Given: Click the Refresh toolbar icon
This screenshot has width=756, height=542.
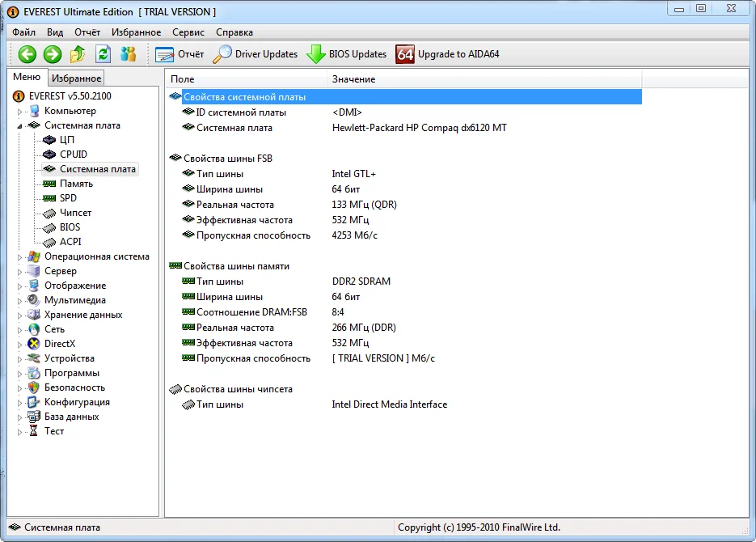Looking at the screenshot, I should [x=103, y=54].
